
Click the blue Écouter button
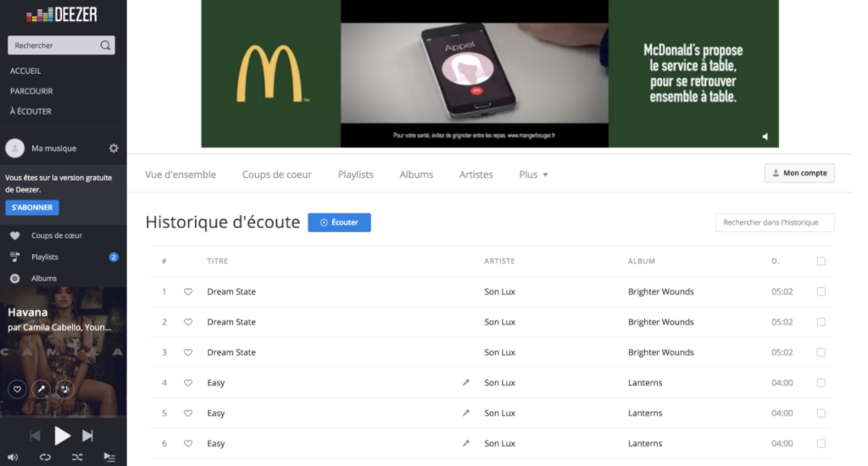tap(339, 223)
